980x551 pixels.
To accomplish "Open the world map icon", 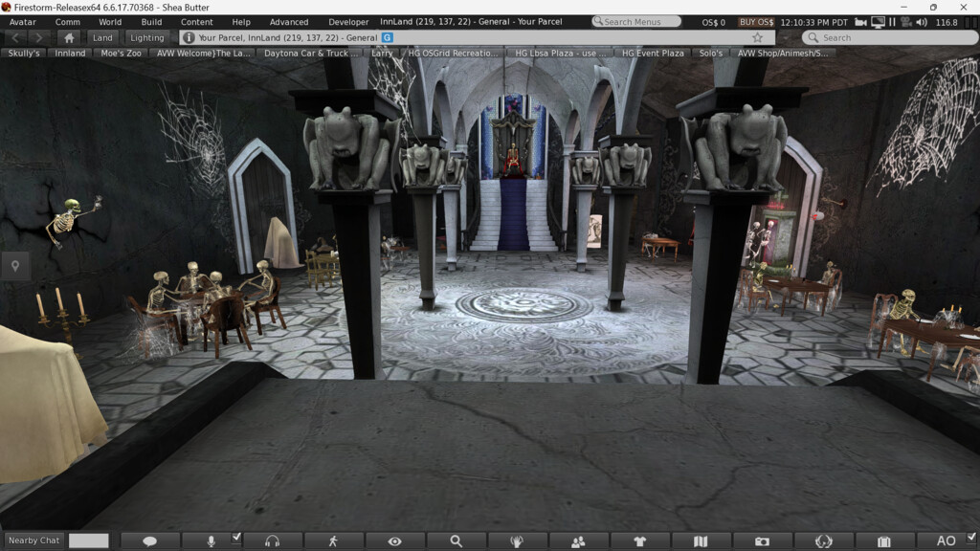I will pos(701,541).
